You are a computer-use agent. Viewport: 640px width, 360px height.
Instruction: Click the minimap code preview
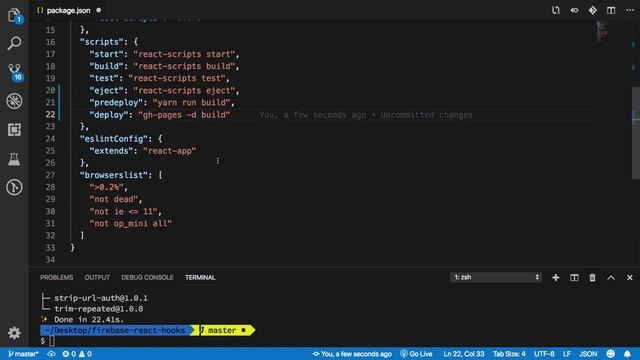(602, 31)
